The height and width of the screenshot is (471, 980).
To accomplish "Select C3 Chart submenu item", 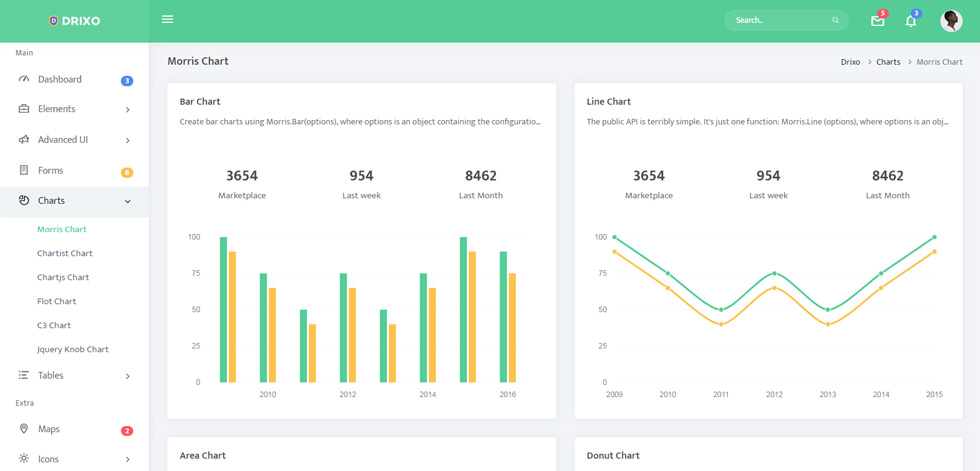I will click(54, 325).
